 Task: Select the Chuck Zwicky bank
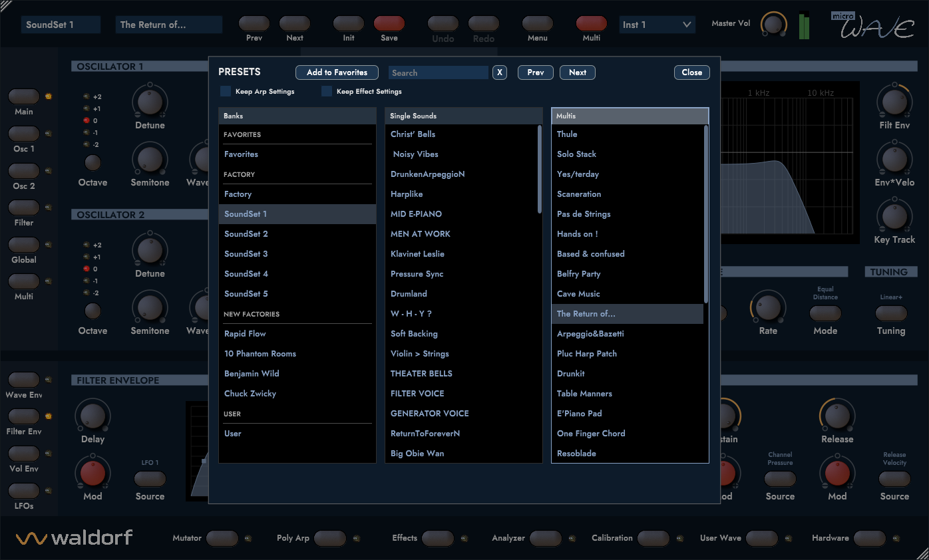tap(297, 394)
